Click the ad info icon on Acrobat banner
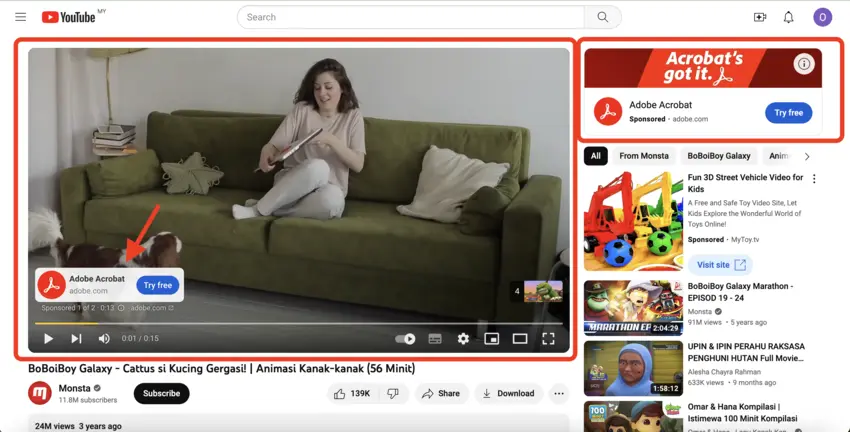Screen dimensions: 850x432 pyautogui.click(x=804, y=64)
